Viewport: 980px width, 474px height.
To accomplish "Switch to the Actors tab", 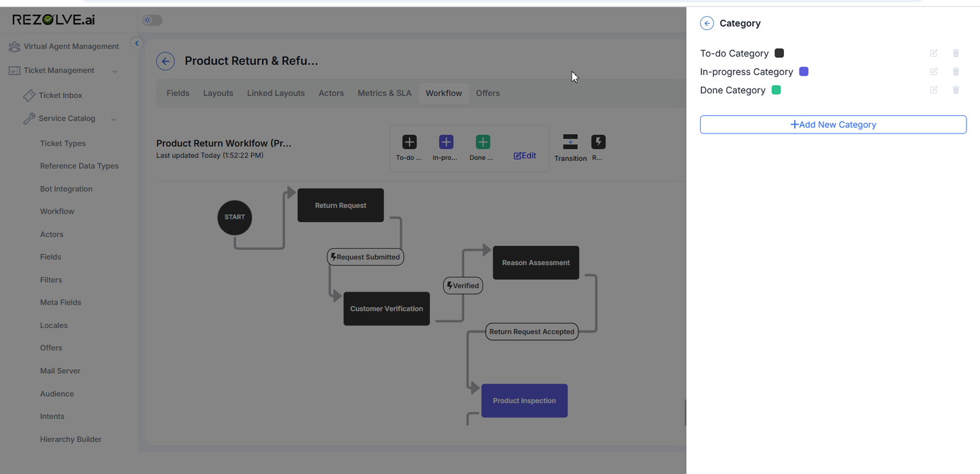I will (331, 93).
